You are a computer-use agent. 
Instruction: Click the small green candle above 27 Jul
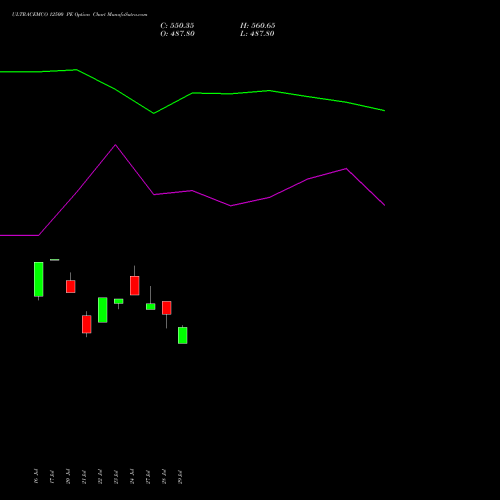click(151, 307)
